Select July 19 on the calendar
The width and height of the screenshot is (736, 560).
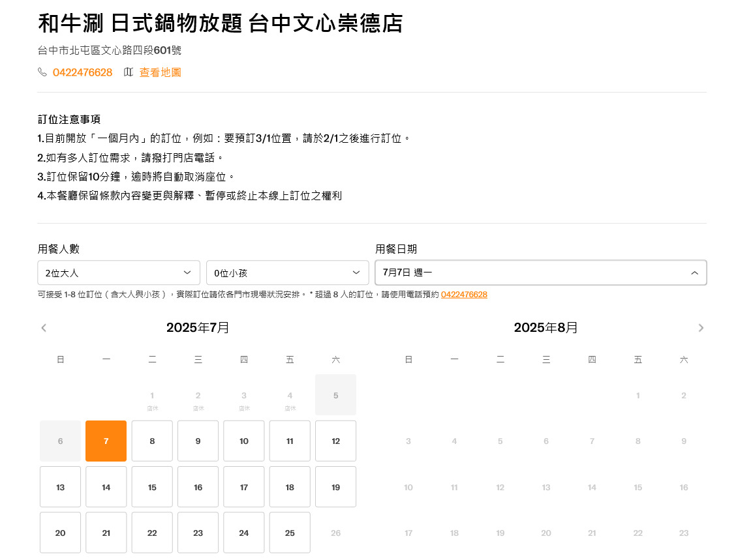(x=335, y=487)
